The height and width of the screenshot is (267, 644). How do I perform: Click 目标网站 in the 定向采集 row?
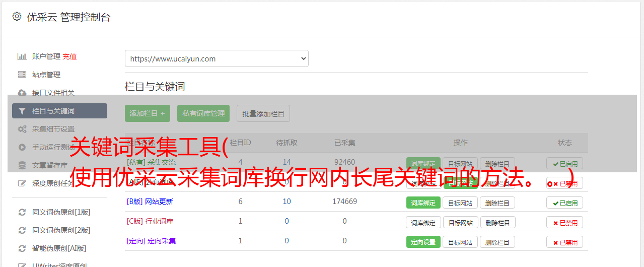pos(460,242)
